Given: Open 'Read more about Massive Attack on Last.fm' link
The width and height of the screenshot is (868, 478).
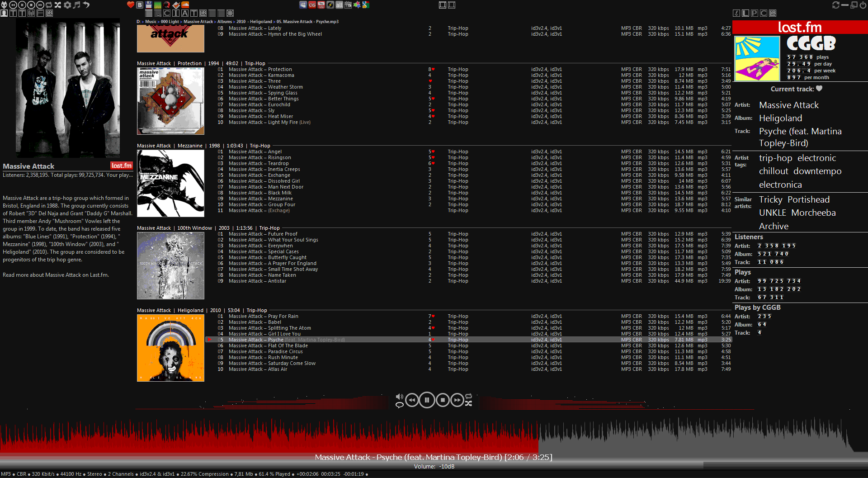Looking at the screenshot, I should 56,275.
